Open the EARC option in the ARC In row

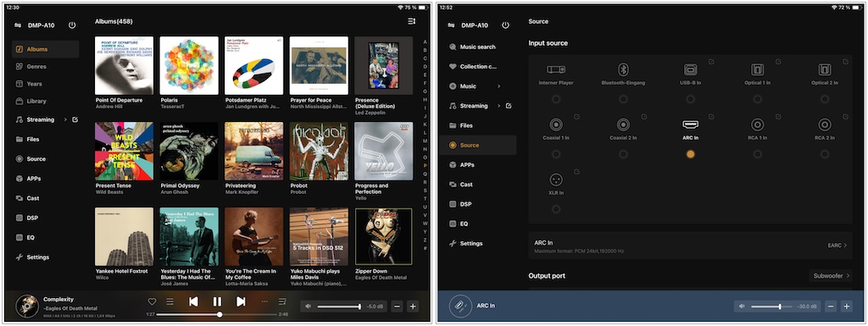[x=837, y=246]
